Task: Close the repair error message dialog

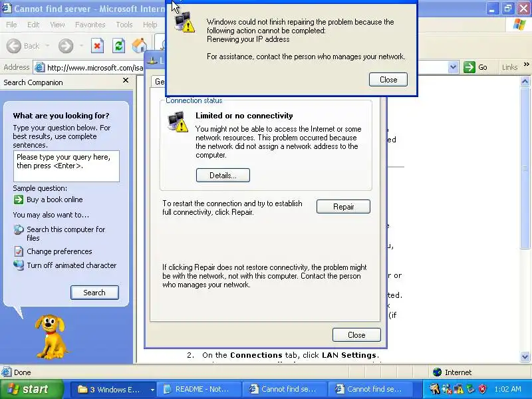Action: [x=388, y=79]
